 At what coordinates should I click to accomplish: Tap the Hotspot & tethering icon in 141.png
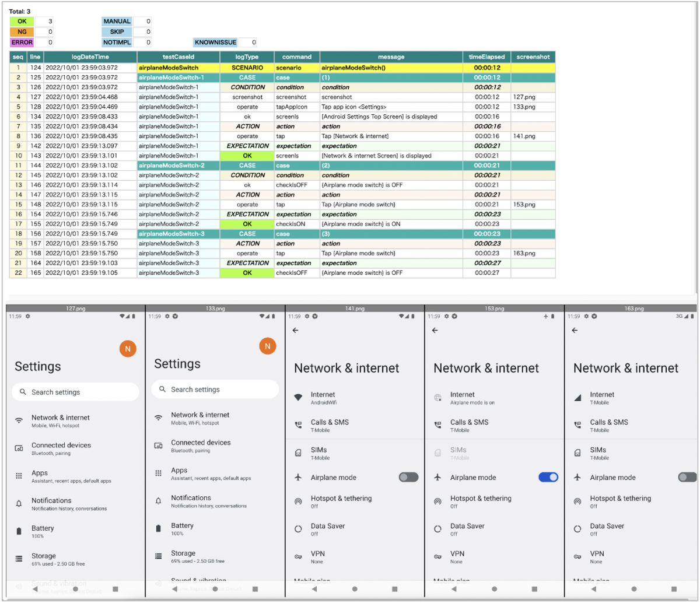click(x=298, y=502)
